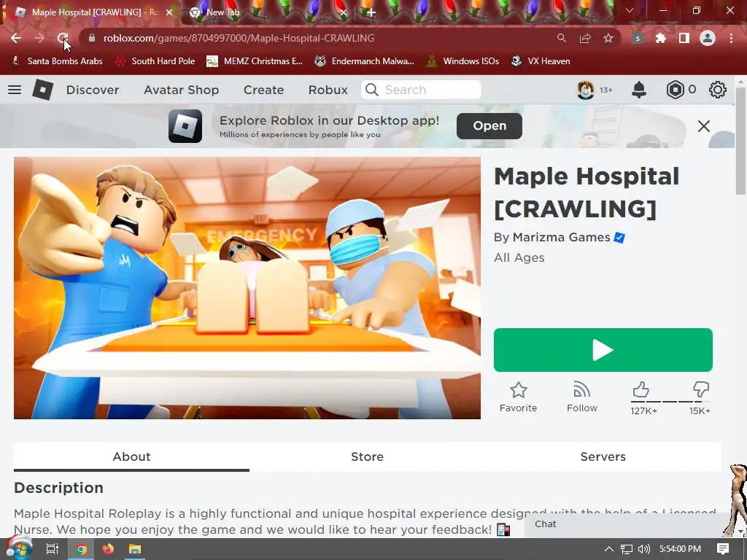747x560 pixels.
Task: Open File Explorer from taskbar
Action: [x=135, y=549]
